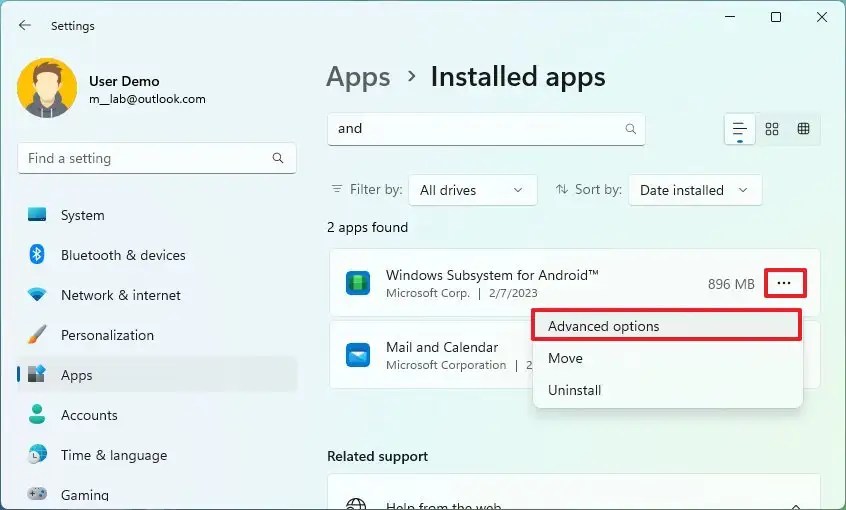
Task: Open the Date installed sort dropdown
Action: point(695,190)
